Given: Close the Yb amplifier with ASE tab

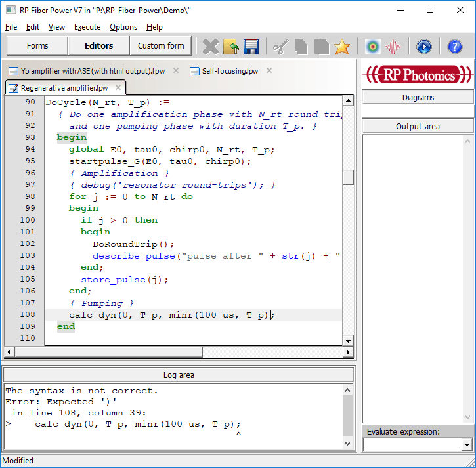Looking at the screenshot, I should (x=176, y=70).
